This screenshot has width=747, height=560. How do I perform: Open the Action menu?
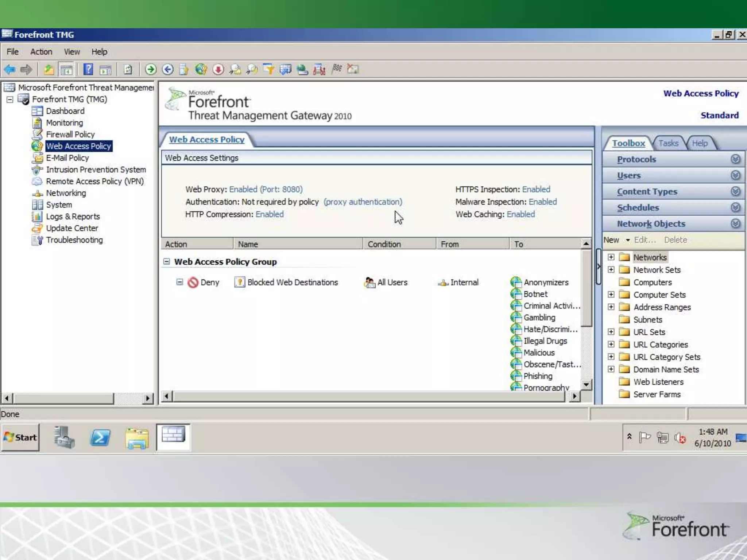click(41, 52)
